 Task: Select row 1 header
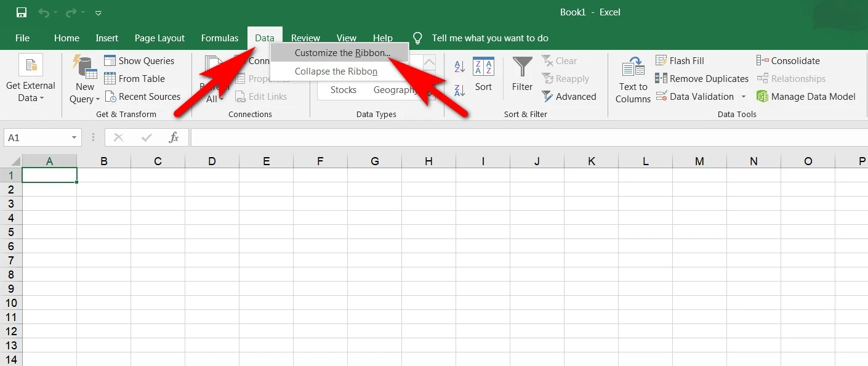11,176
